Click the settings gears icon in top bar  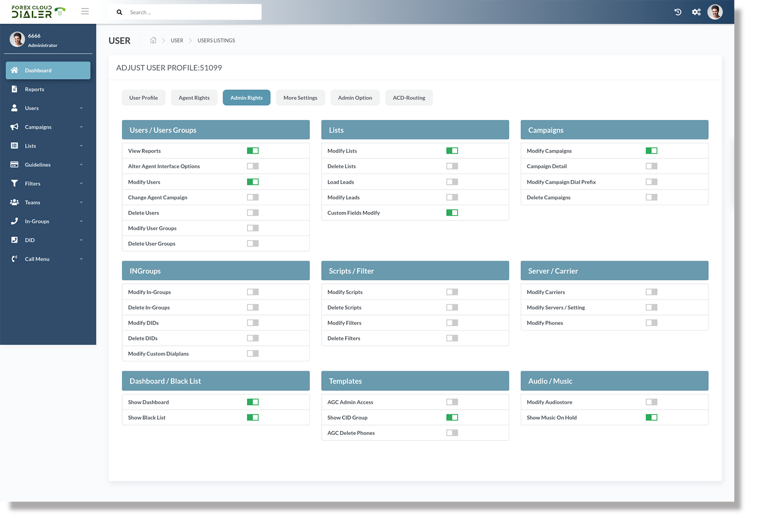pyautogui.click(x=696, y=12)
